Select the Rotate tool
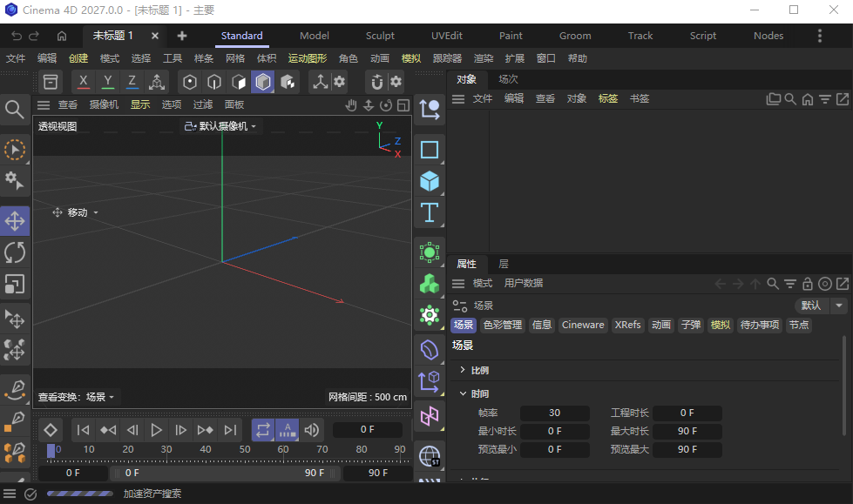 [15, 252]
